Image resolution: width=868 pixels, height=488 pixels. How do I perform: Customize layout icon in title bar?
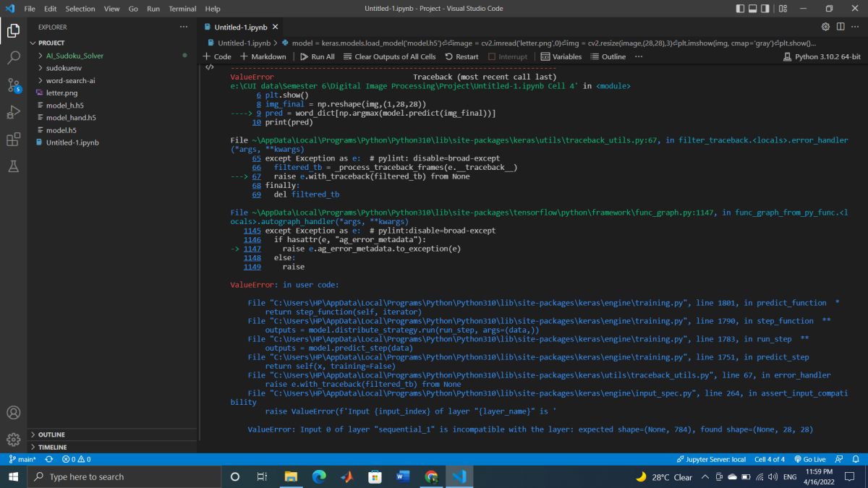783,9
